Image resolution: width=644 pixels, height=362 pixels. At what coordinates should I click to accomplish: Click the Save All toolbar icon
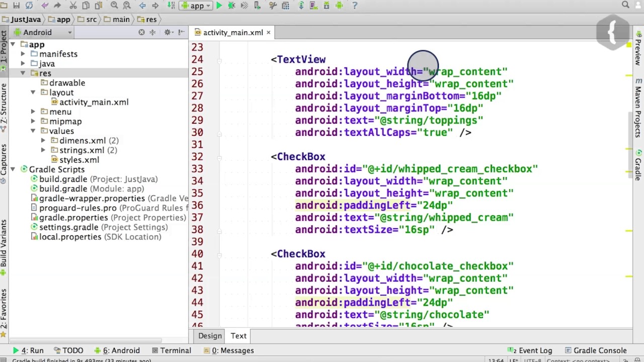[17, 6]
